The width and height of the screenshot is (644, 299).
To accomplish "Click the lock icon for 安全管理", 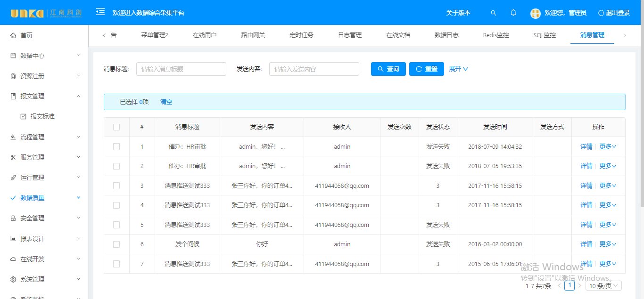I will coord(13,218).
